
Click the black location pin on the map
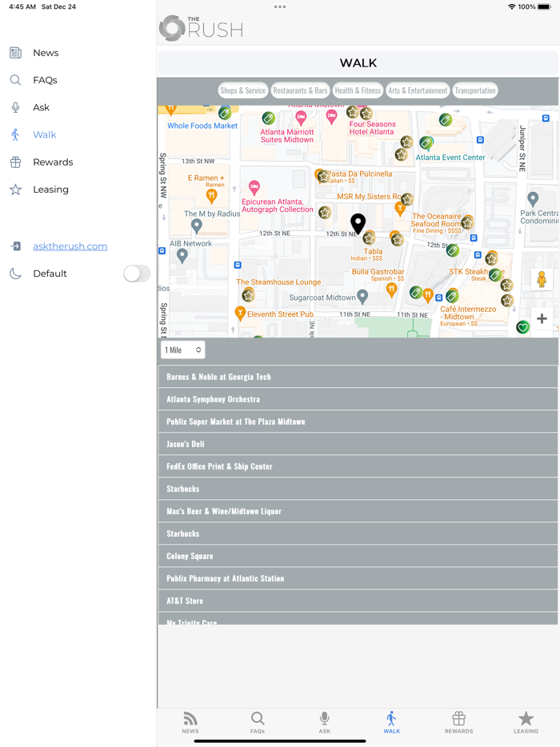click(358, 223)
